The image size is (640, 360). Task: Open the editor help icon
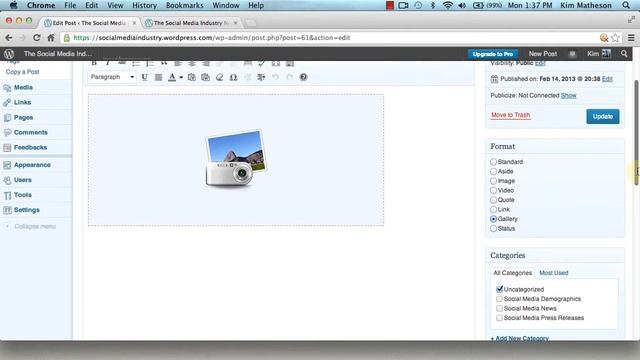tap(303, 77)
